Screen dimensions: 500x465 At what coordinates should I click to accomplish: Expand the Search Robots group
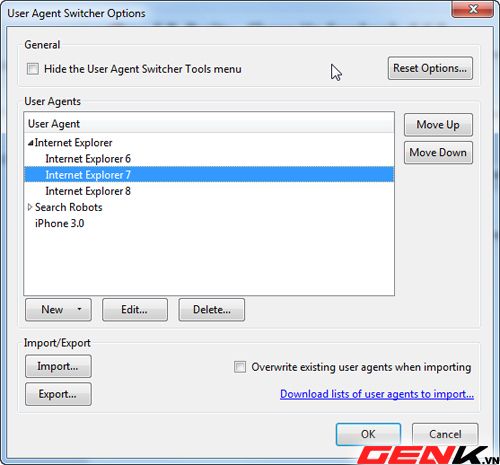coord(30,207)
